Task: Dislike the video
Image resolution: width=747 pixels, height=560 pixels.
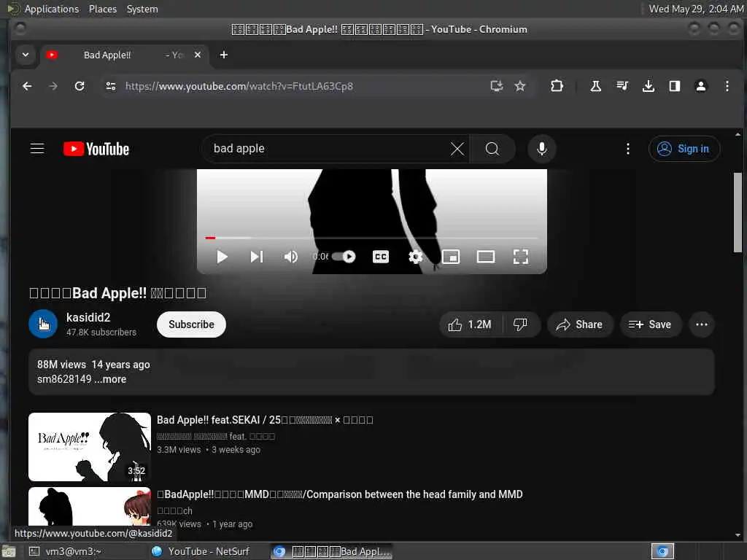Action: 521,324
